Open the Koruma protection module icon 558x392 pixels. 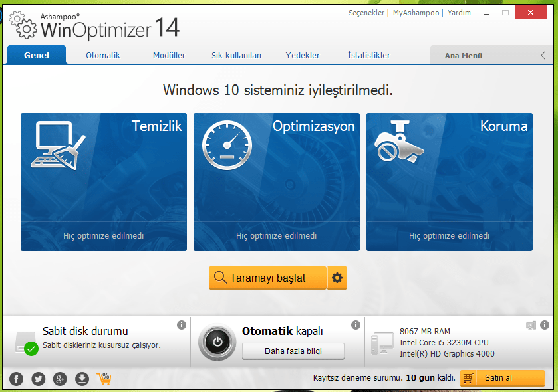399,142
